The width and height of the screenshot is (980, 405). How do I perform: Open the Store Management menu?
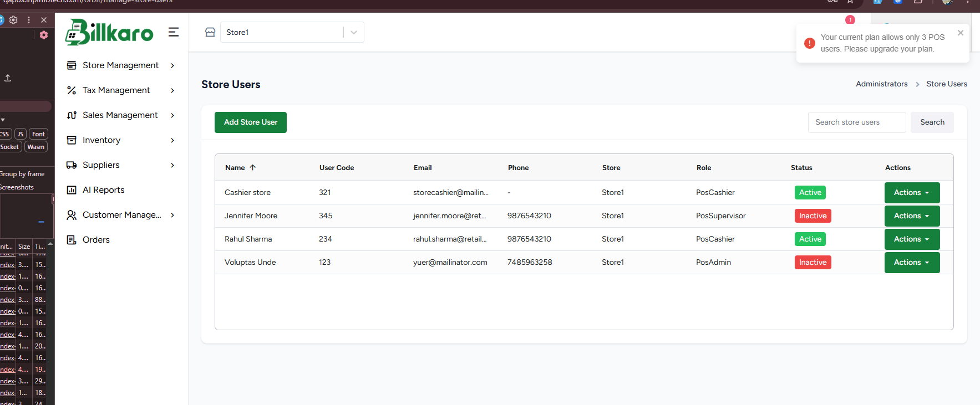[x=121, y=65]
